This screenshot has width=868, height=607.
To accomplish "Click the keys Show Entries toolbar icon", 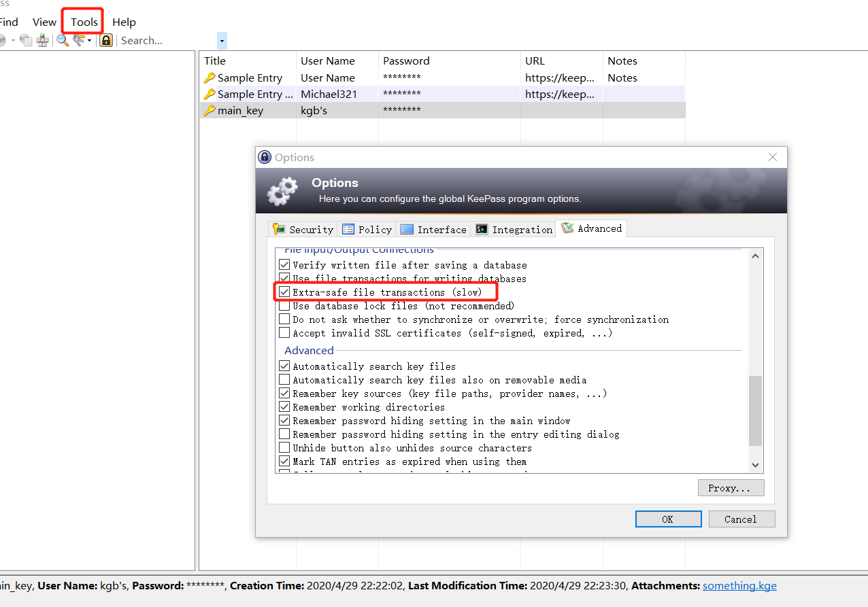I will click(79, 40).
